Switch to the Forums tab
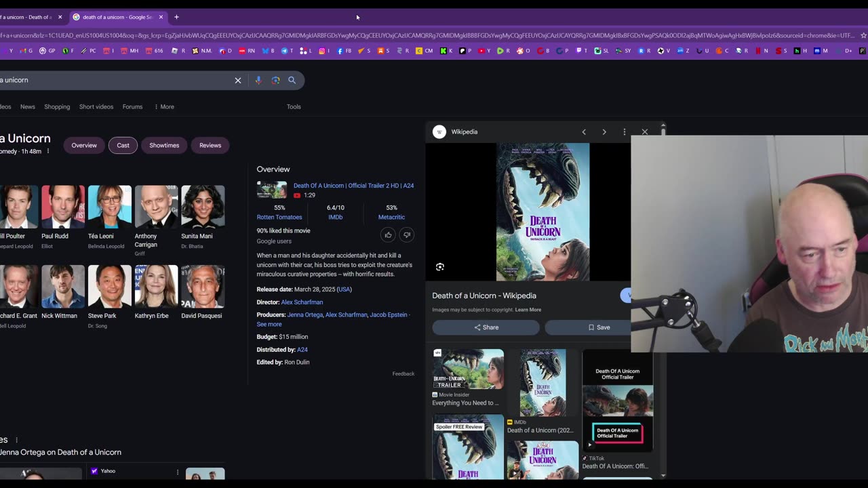Image resolution: width=868 pixels, height=488 pixels. 132,106
